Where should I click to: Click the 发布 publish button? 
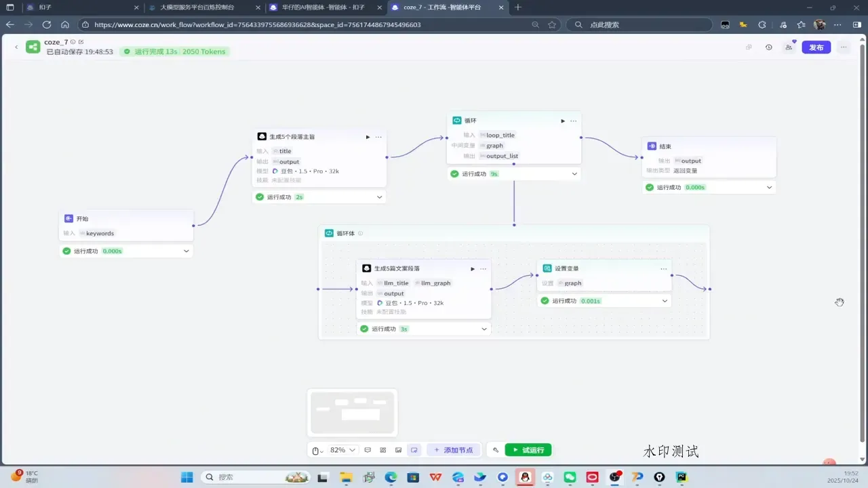(816, 47)
